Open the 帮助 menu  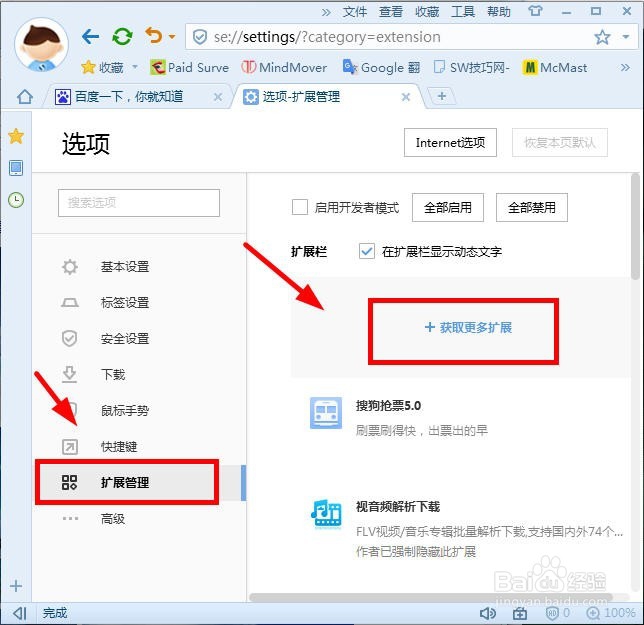pos(499,12)
